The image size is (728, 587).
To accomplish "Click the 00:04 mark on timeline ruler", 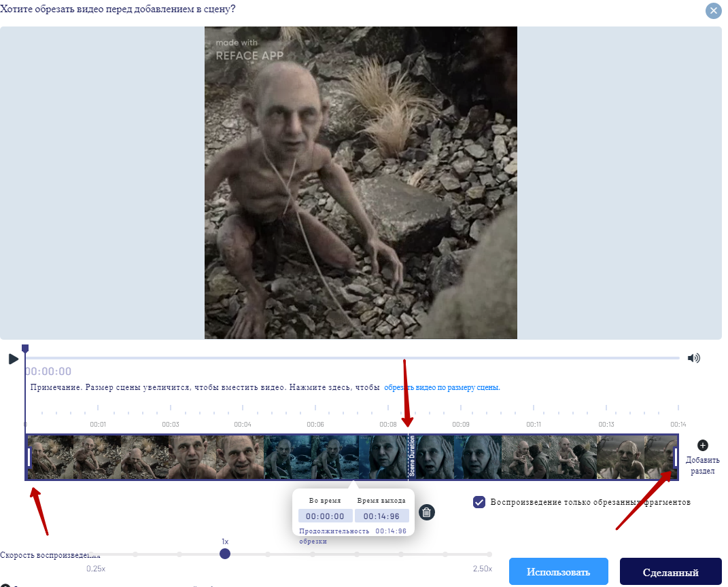I will pyautogui.click(x=243, y=424).
